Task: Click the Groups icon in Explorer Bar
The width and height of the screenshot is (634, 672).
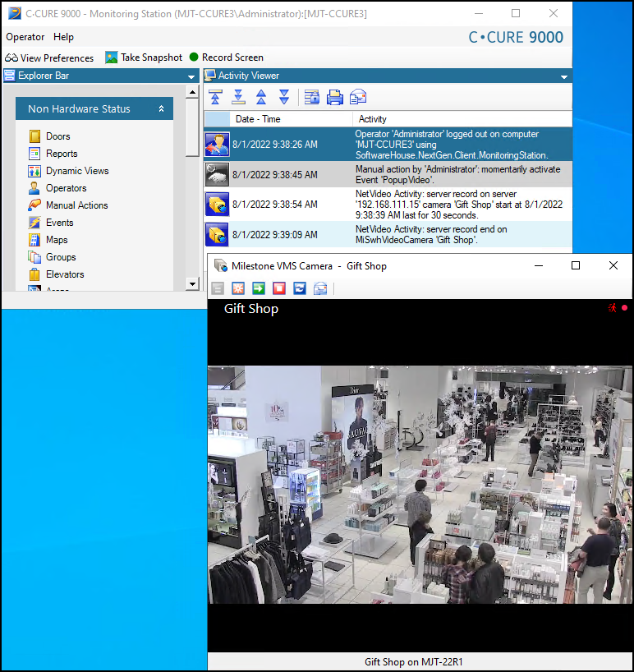Action: click(34, 256)
